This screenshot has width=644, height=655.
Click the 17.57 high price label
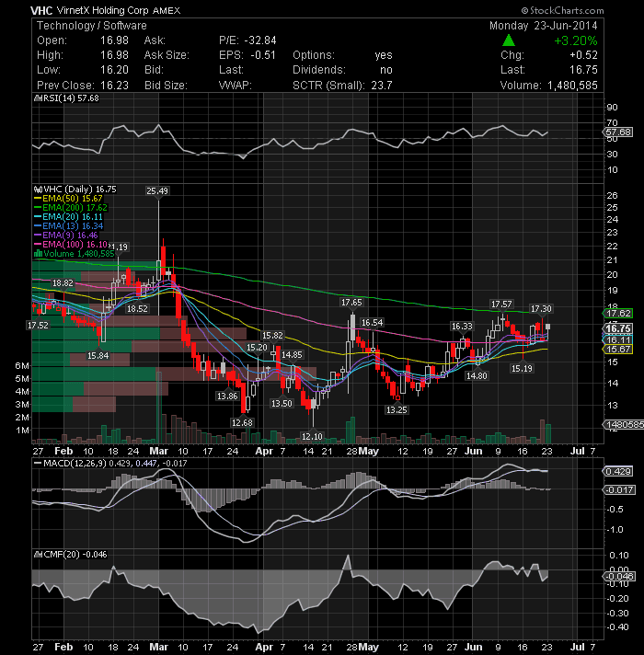[501, 305]
